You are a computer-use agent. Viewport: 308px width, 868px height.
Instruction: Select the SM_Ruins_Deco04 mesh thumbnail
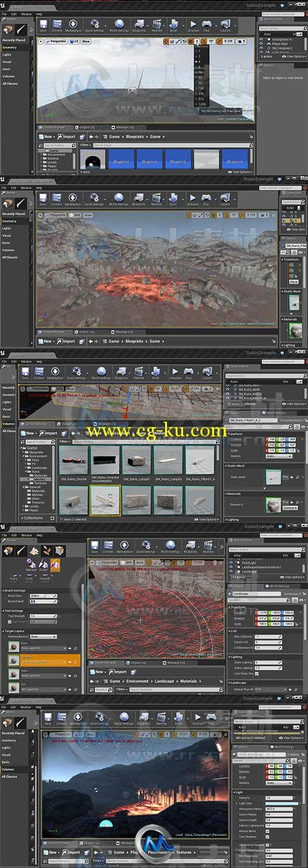tap(74, 459)
